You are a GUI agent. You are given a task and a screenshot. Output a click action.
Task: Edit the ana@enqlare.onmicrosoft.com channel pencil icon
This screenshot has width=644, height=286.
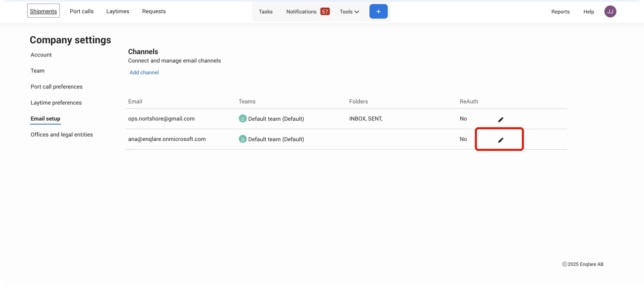501,140
